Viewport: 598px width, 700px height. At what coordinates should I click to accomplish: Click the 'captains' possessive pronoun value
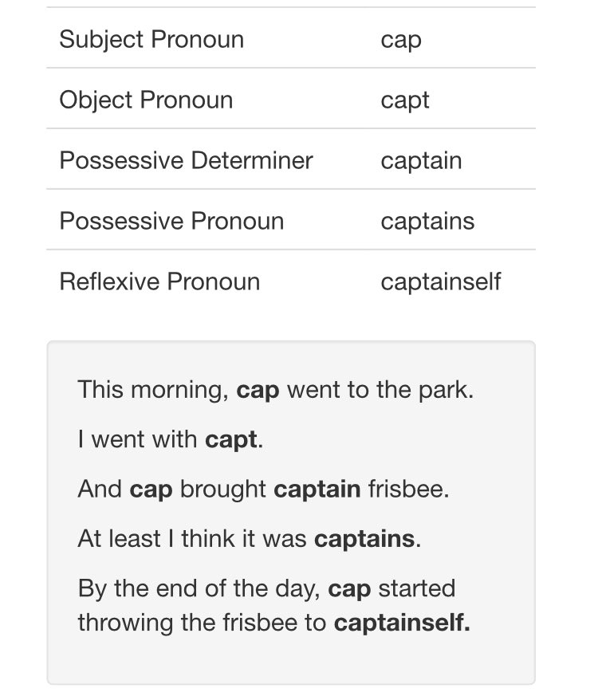point(427,222)
